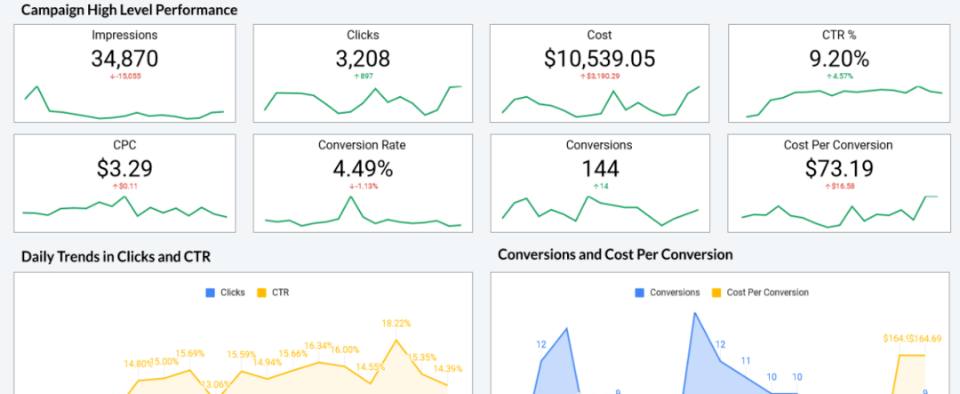Click the Conversion Rate card 4.49%
960x394 pixels.
pyautogui.click(x=362, y=184)
